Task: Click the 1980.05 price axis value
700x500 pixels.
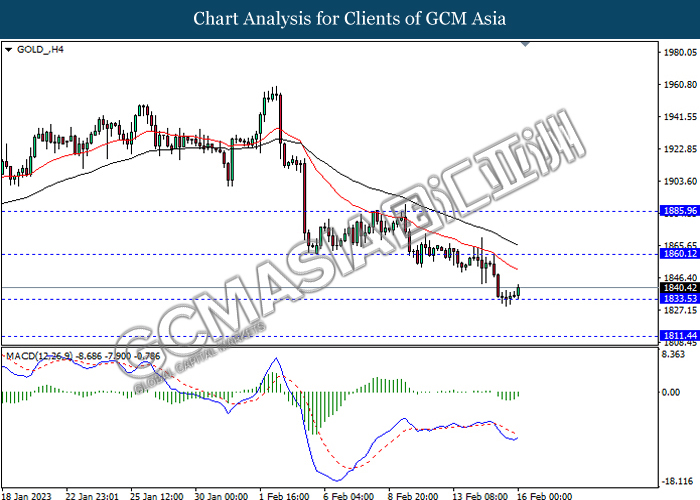Action: pyautogui.click(x=680, y=52)
